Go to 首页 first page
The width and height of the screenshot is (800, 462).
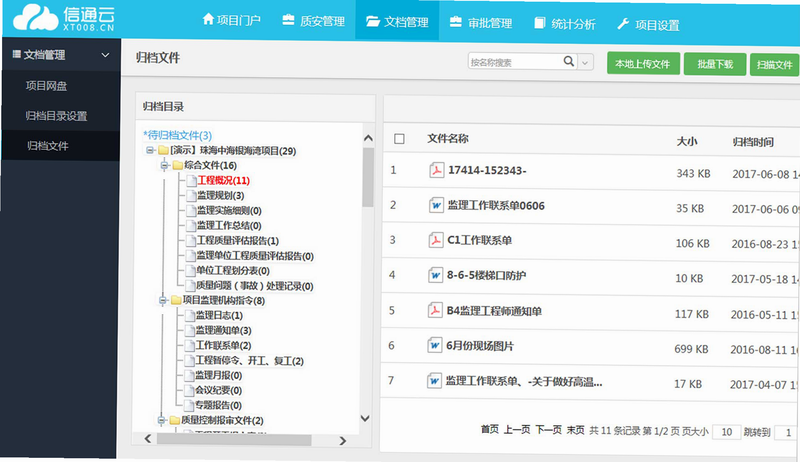coord(490,429)
